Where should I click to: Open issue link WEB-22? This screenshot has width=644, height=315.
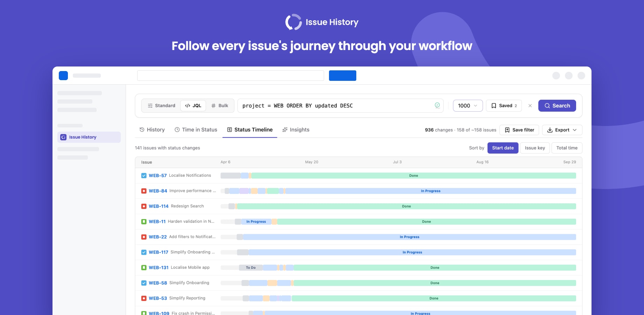pyautogui.click(x=158, y=237)
